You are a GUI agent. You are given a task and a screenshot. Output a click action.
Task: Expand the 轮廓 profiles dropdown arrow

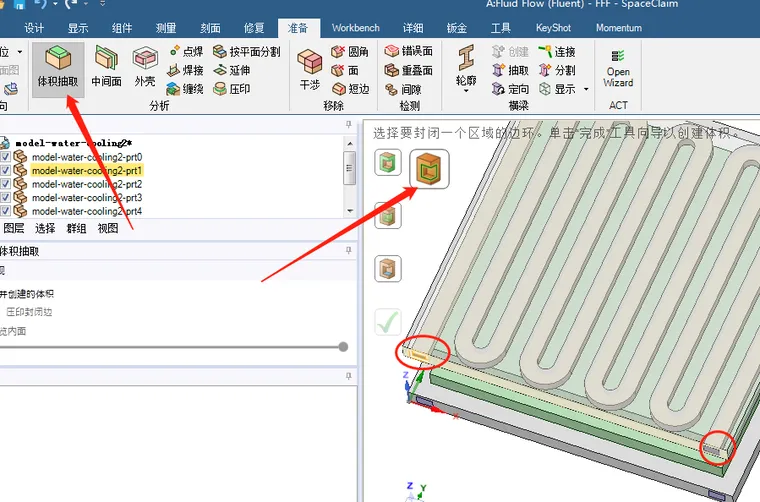[x=466, y=91]
